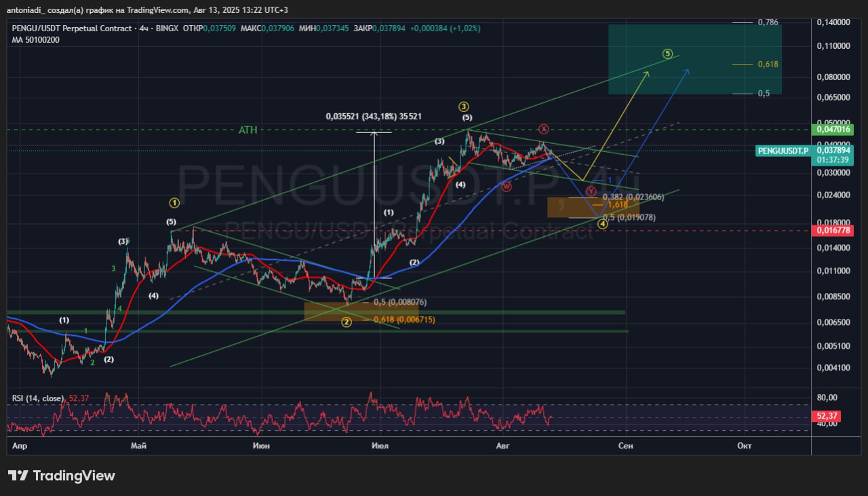
Task: Click the Авг label on time axis
Action: click(502, 446)
